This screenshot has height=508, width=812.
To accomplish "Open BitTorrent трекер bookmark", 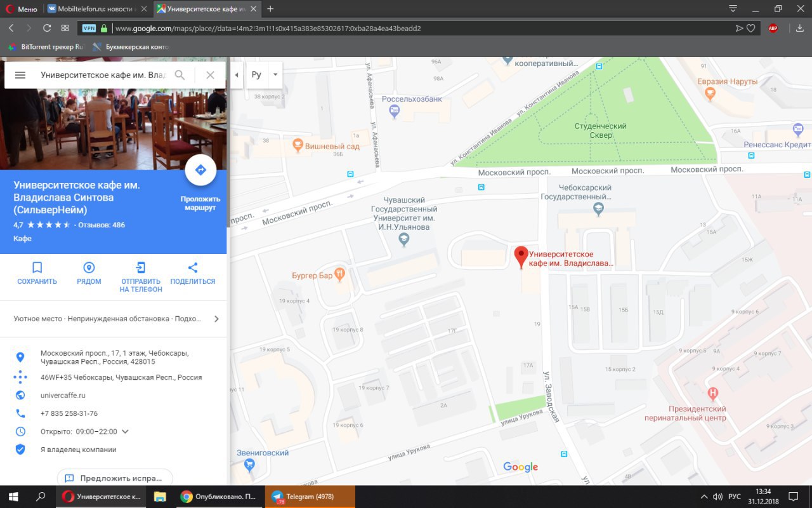I will [x=46, y=47].
